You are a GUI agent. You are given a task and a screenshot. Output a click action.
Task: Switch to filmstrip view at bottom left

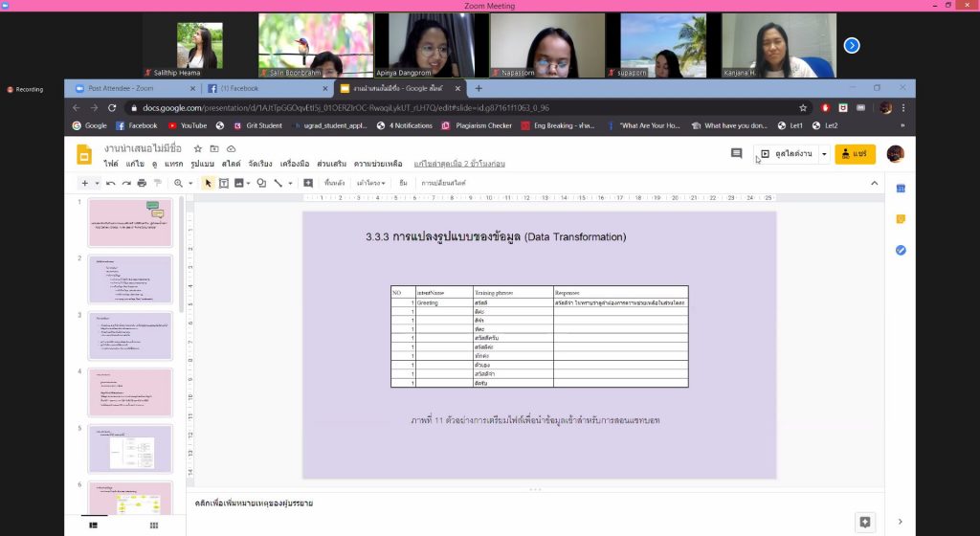click(x=94, y=525)
